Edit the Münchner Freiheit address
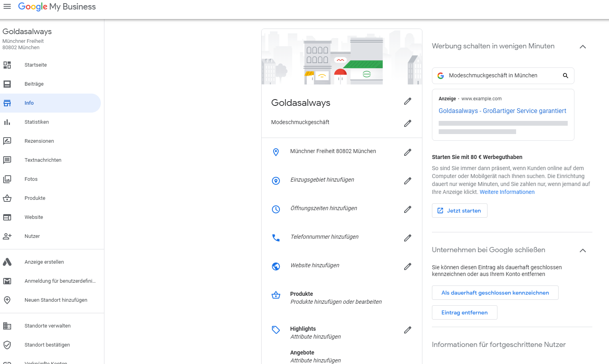This screenshot has width=609, height=364. [x=408, y=152]
